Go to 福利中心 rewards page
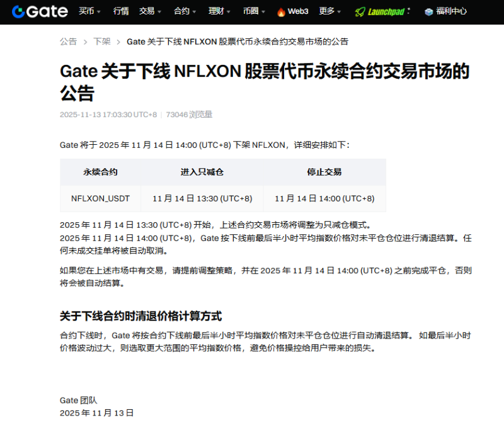Screen dimensions: 504x435 (x=452, y=11)
